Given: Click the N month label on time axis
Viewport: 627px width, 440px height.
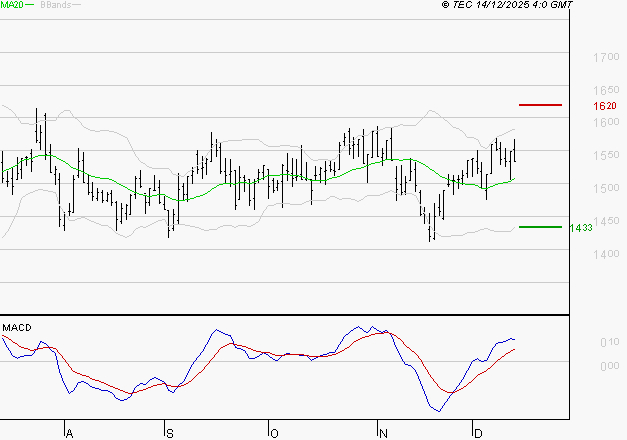Looking at the screenshot, I should (x=383, y=434).
